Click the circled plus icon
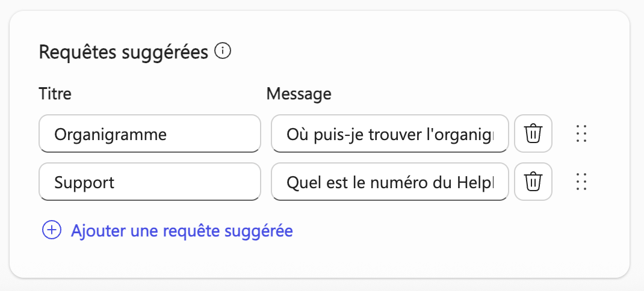644x291 pixels. (52, 230)
